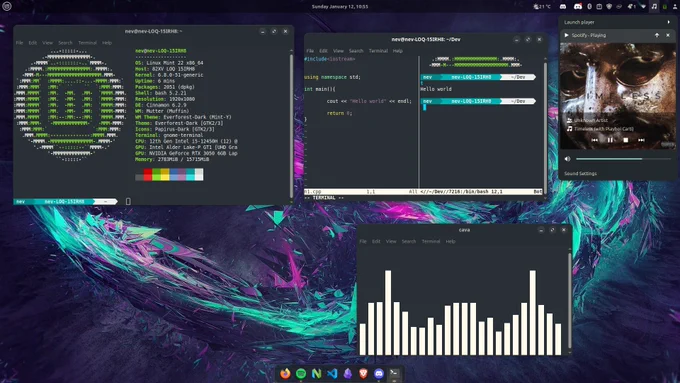Click the green battery tray icon

(664, 7)
